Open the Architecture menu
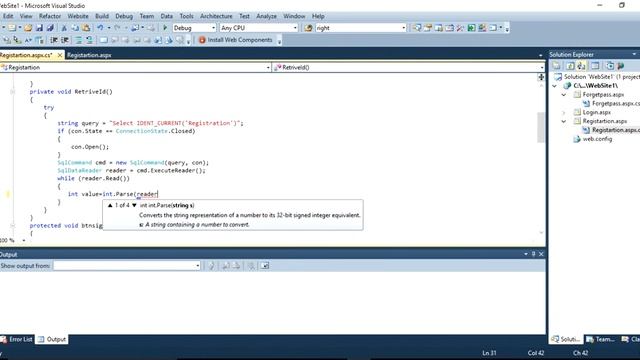Image resolution: width=640 pixels, height=360 pixels. tap(216, 16)
